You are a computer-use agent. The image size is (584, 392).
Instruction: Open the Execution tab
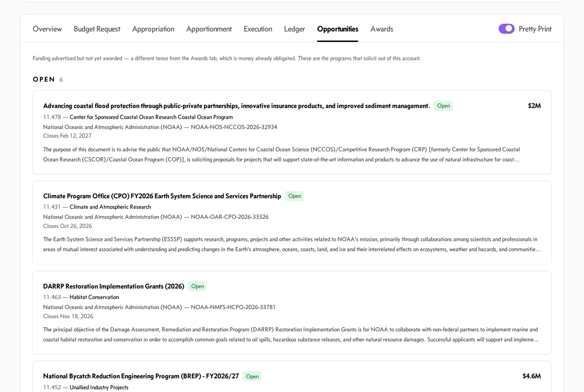[x=258, y=29]
